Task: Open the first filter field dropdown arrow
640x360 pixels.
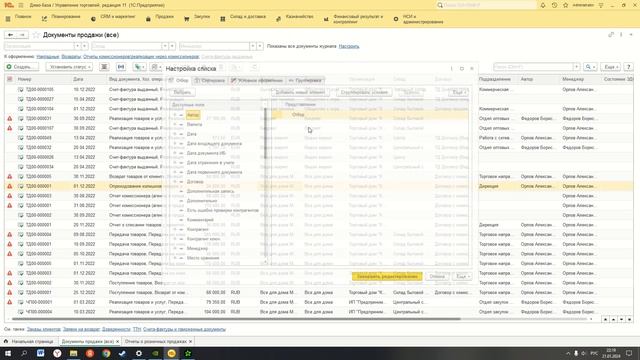Action: [x=77, y=46]
